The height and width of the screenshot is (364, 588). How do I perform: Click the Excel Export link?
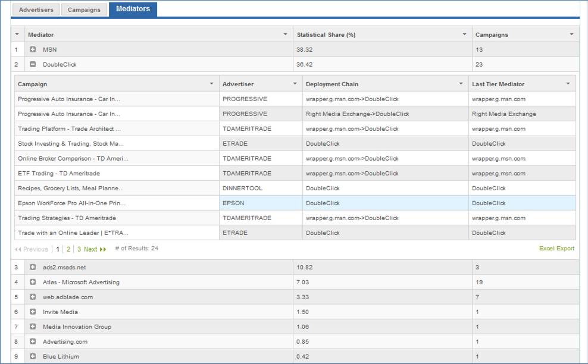click(x=556, y=249)
